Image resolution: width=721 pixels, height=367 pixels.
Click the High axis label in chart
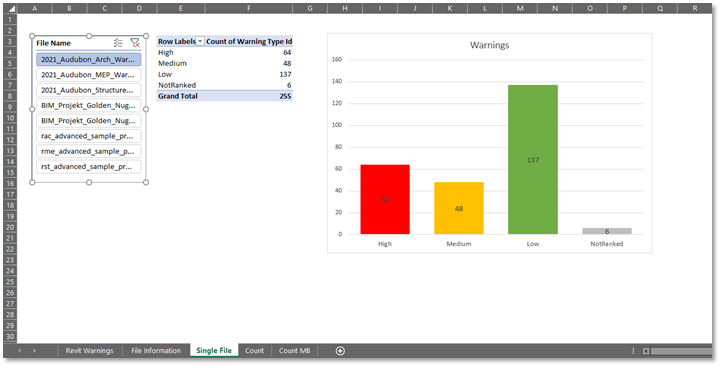(385, 244)
